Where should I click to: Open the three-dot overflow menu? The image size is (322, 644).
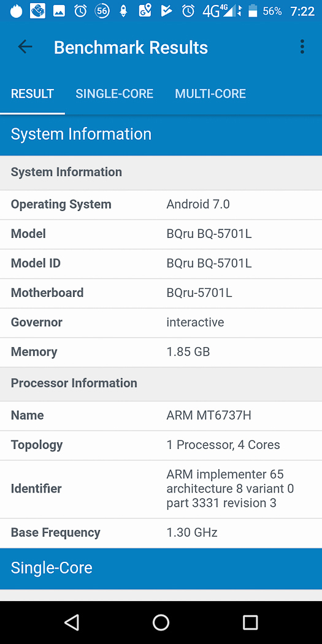(302, 47)
